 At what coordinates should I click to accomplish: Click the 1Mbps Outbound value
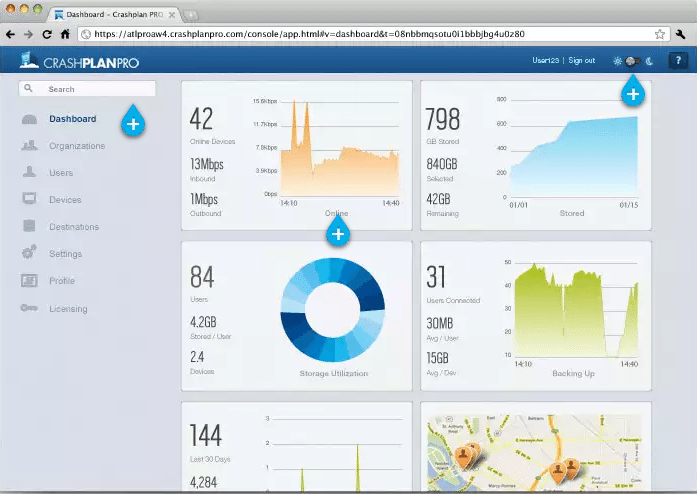(x=204, y=199)
